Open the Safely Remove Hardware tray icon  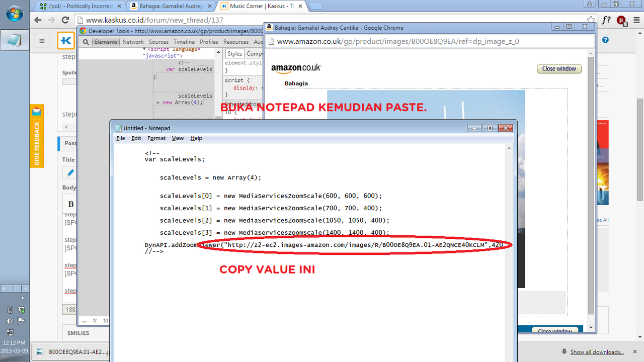coord(10,309)
